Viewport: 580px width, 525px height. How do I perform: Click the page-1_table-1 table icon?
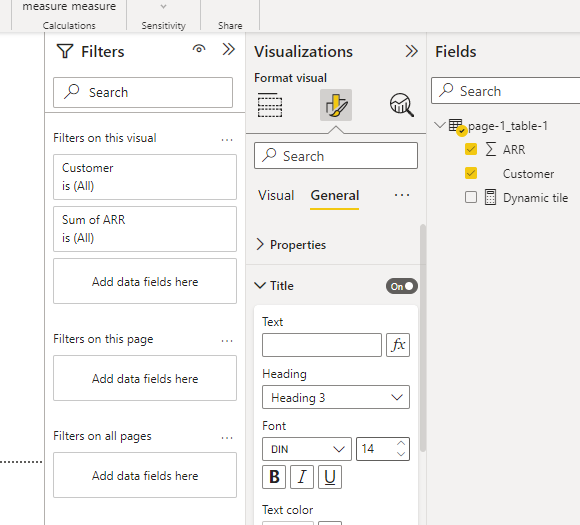click(456, 126)
